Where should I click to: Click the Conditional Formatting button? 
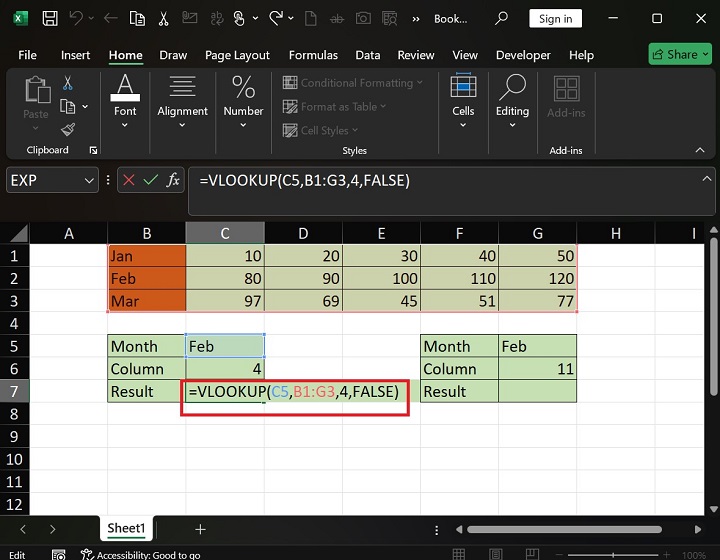[x=353, y=83]
